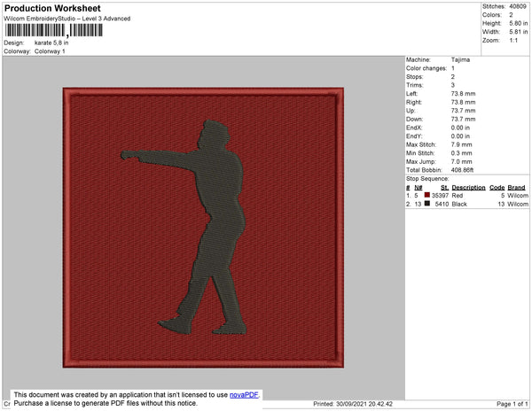This screenshot has width=532, height=411.
Task: Click the Colors value 2
Action: [x=511, y=15]
